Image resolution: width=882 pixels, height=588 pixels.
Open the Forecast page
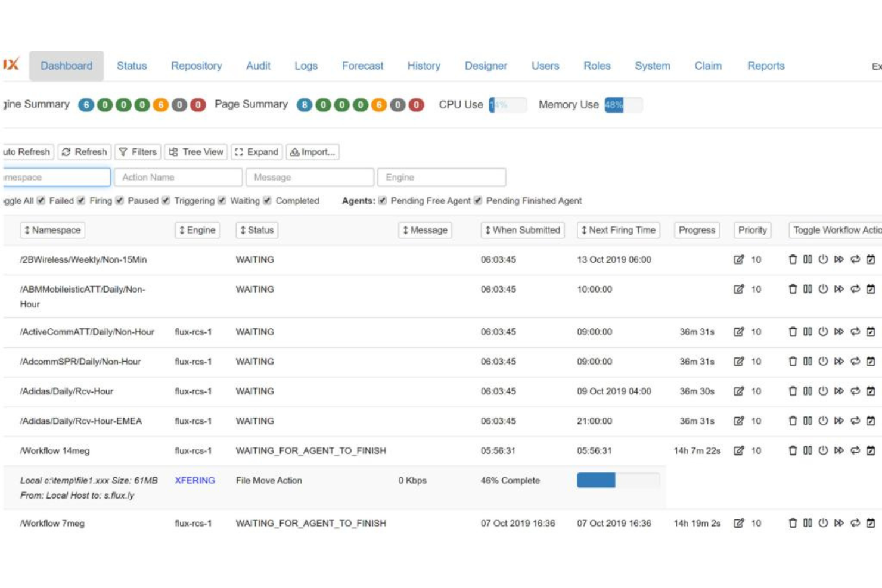tap(362, 66)
